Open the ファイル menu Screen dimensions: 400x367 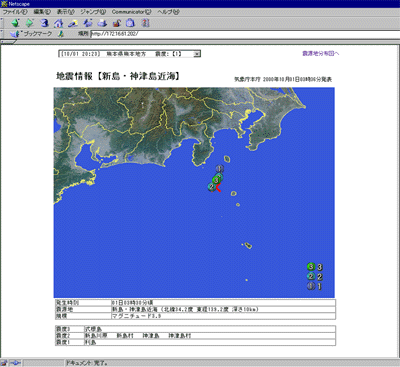pyautogui.click(x=15, y=12)
